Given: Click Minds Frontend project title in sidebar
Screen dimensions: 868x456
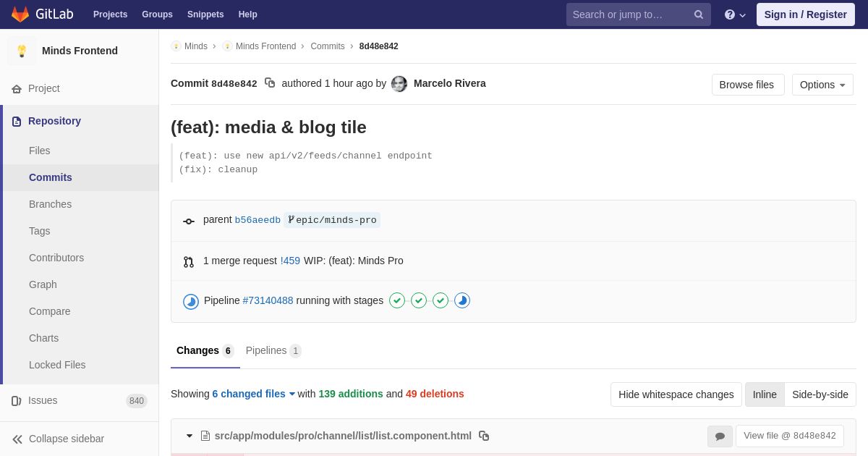Looking at the screenshot, I should [80, 51].
